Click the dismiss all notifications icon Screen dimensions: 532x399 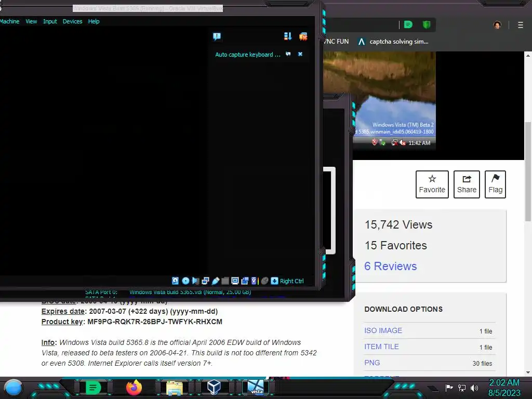(303, 36)
